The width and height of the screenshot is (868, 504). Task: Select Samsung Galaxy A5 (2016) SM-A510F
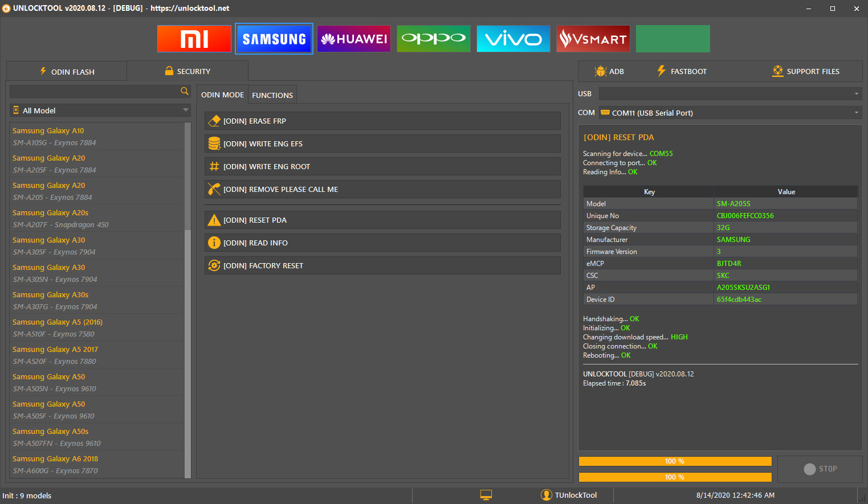click(97, 327)
